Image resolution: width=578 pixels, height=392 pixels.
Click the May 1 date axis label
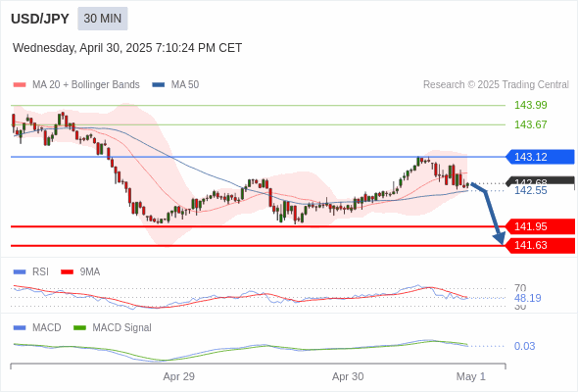[x=471, y=376]
